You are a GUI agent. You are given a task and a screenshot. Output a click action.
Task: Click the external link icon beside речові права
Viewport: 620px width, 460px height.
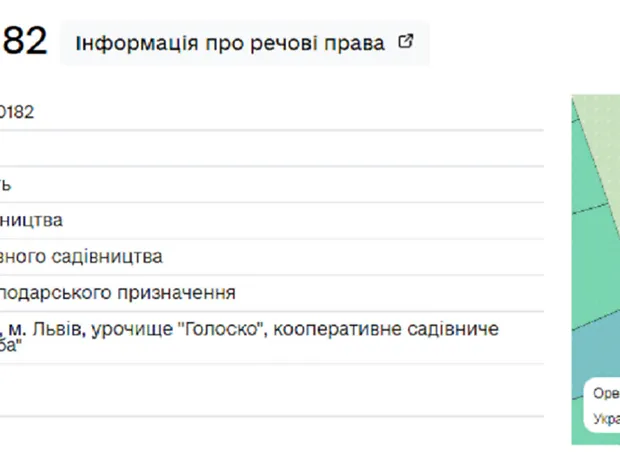405,42
